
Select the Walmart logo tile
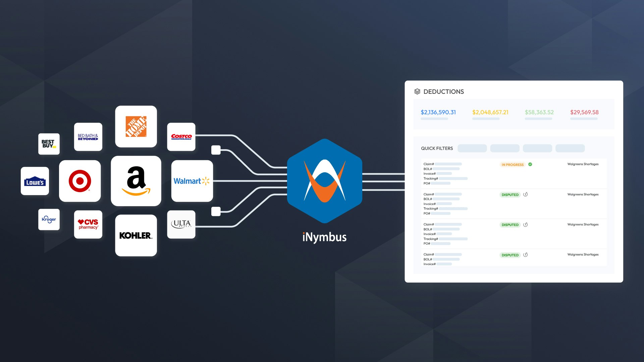coord(192,181)
